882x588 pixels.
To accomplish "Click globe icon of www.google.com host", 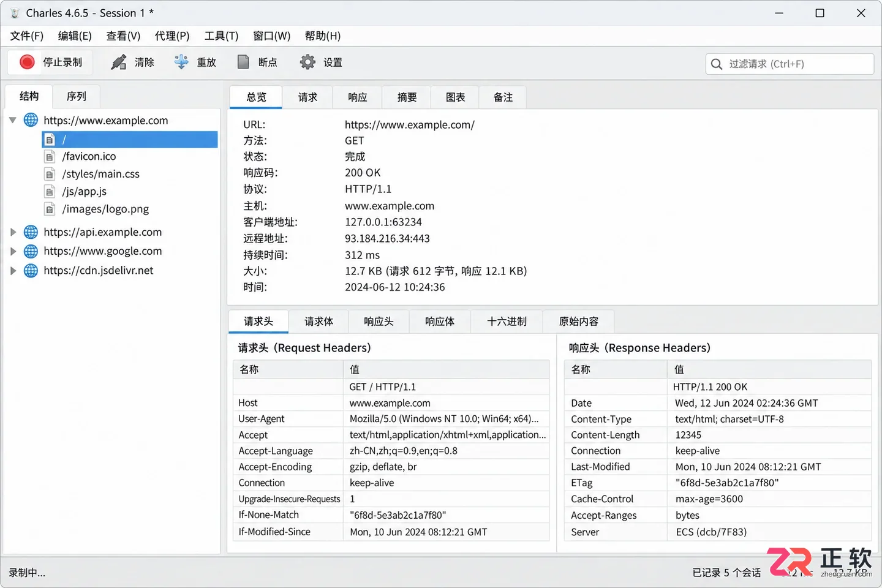I will tap(31, 251).
